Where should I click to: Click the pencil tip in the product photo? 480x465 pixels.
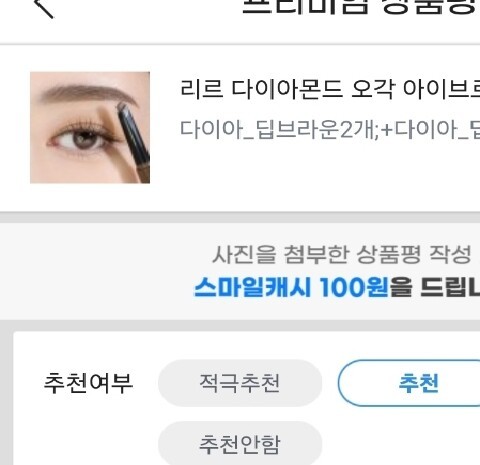pos(121,107)
